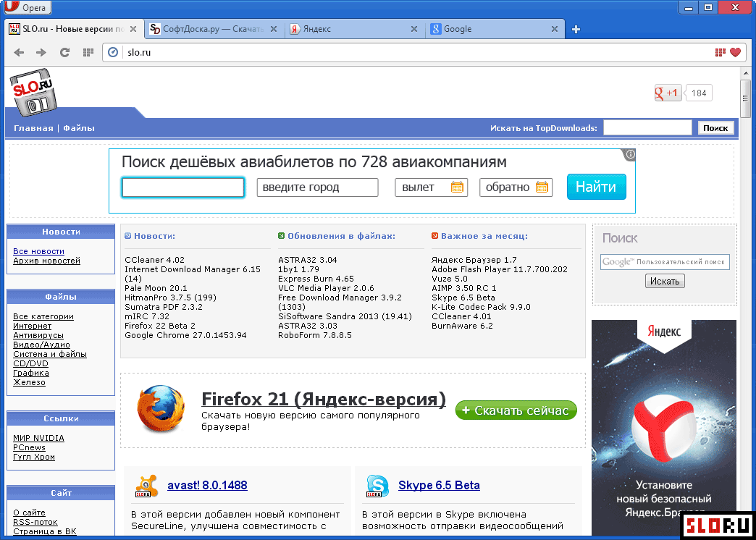
Task: Open the RSS-поток link
Action: coord(35,522)
